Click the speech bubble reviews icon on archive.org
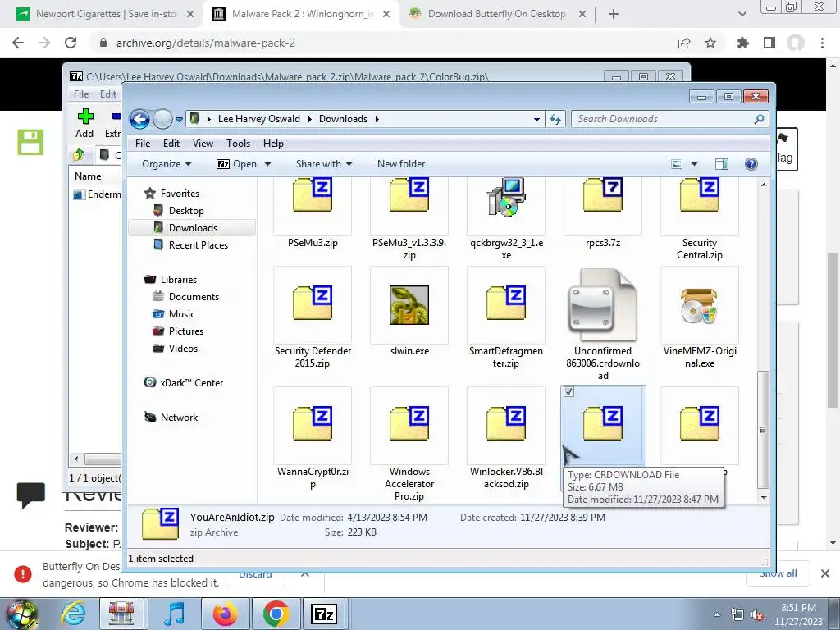 pyautogui.click(x=30, y=495)
